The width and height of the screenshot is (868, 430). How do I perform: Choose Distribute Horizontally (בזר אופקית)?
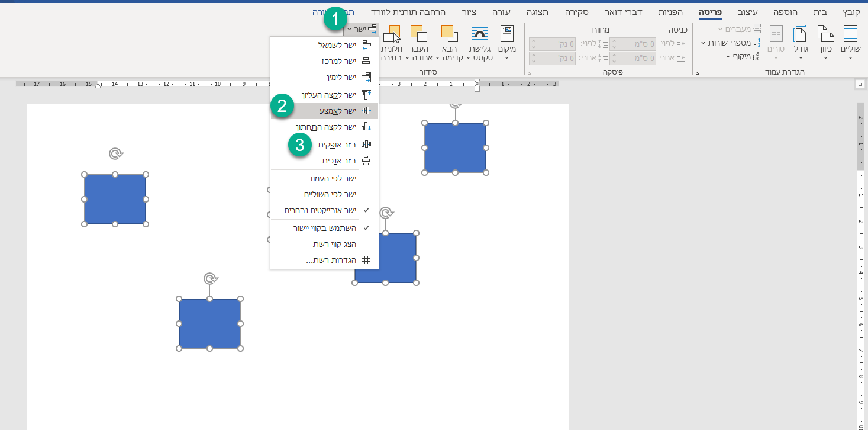[324, 145]
